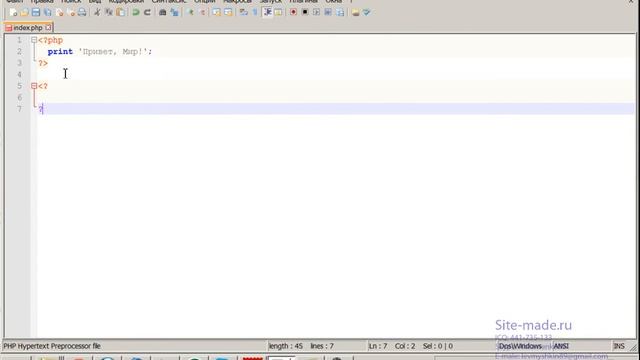The width and height of the screenshot is (640, 360).
Task: Click the last toolbar icon on the right
Action: pyautogui.click(x=367, y=13)
